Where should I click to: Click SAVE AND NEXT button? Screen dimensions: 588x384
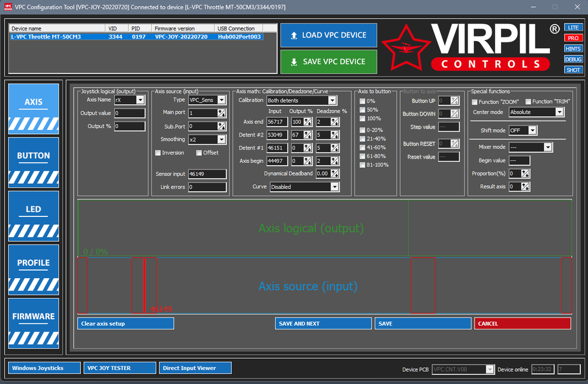click(x=323, y=323)
